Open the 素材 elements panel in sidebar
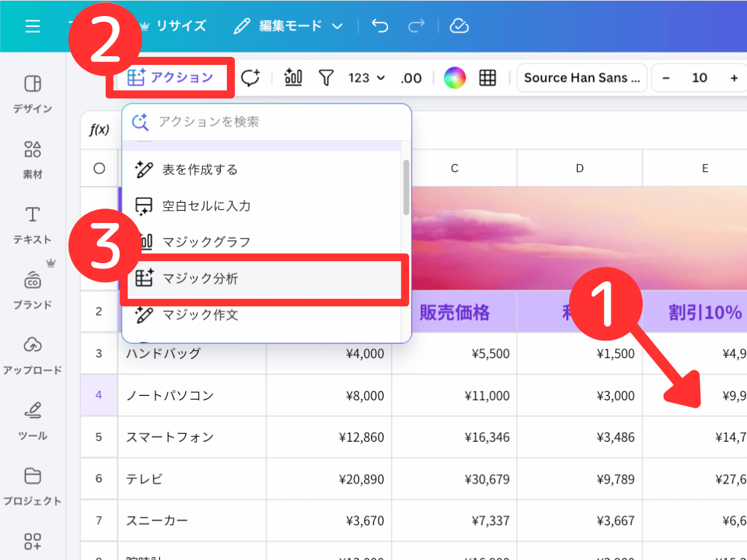Screen dimensions: 747x560 (33, 159)
